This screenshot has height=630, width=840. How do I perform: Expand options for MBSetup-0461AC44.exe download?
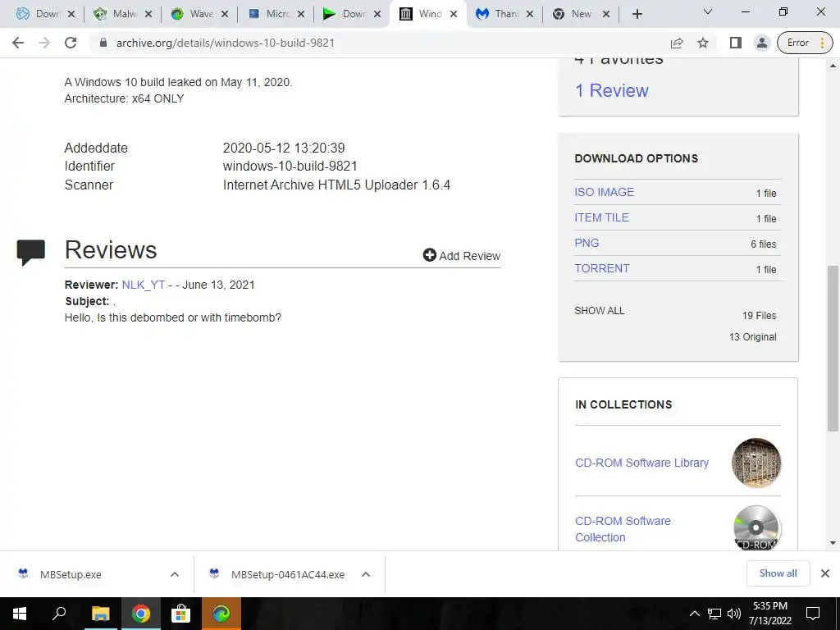366,574
